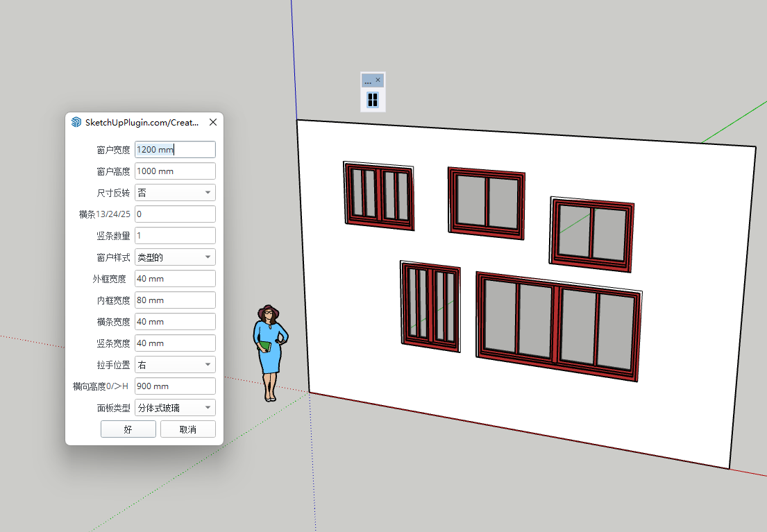767x532 pixels.
Task: Click the 取消 button
Action: [x=187, y=429]
